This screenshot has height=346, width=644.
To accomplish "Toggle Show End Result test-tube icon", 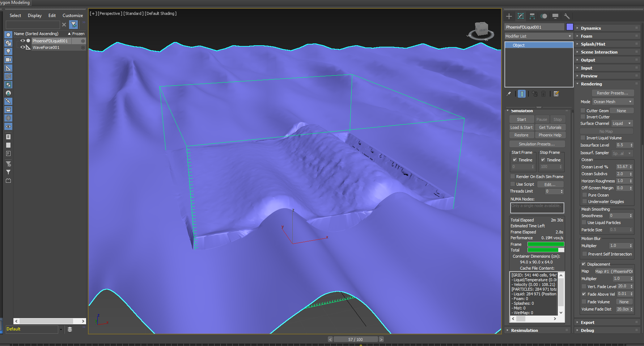I will coord(522,94).
